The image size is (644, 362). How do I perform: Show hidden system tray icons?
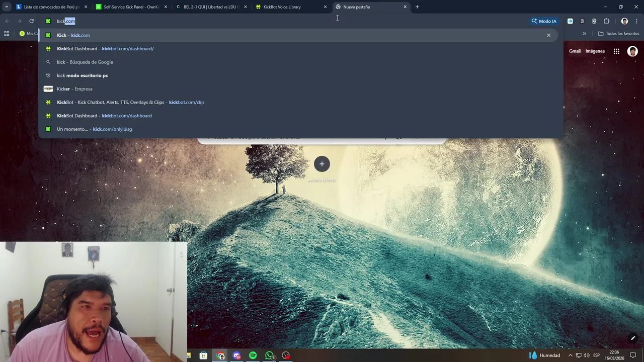click(571, 355)
